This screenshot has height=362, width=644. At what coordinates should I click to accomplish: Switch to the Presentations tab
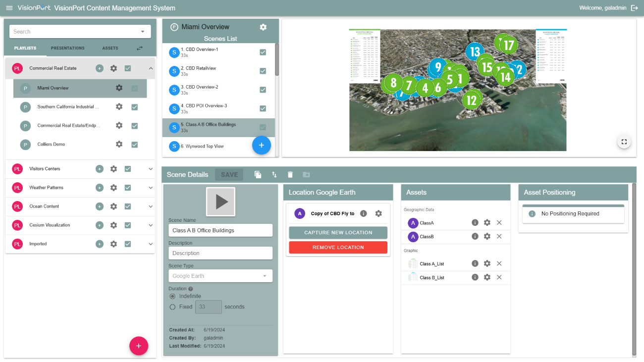tap(67, 48)
